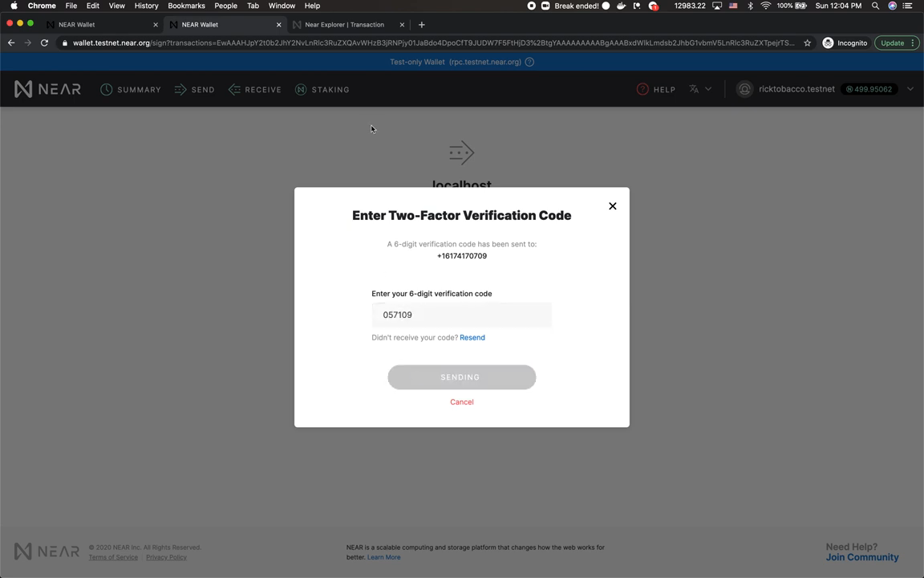
Task: Open the Notification Center icon
Action: coord(907,6)
